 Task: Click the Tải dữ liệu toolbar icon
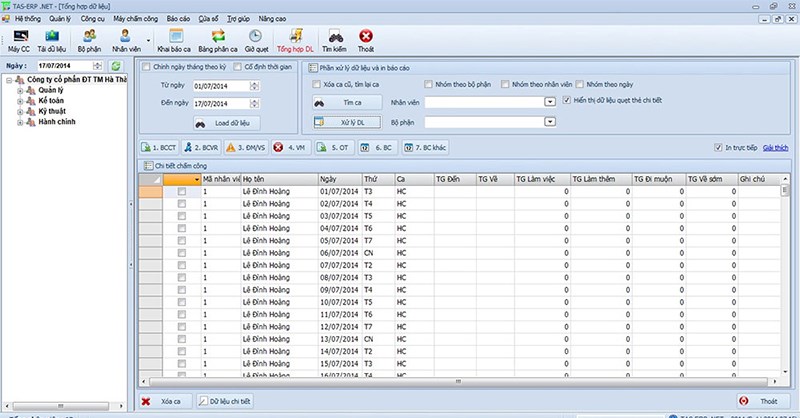point(52,40)
